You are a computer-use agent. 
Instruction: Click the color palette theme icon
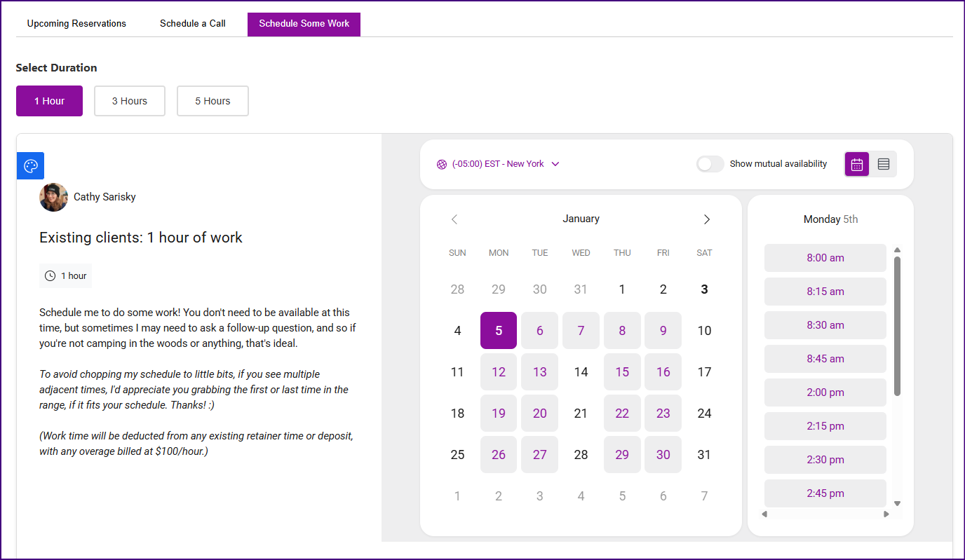[31, 166]
